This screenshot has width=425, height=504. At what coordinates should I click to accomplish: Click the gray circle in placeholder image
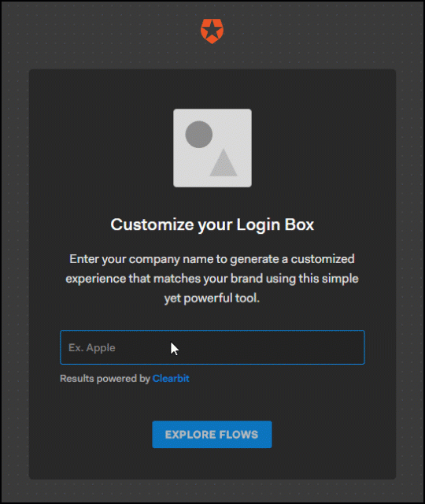pos(199,135)
